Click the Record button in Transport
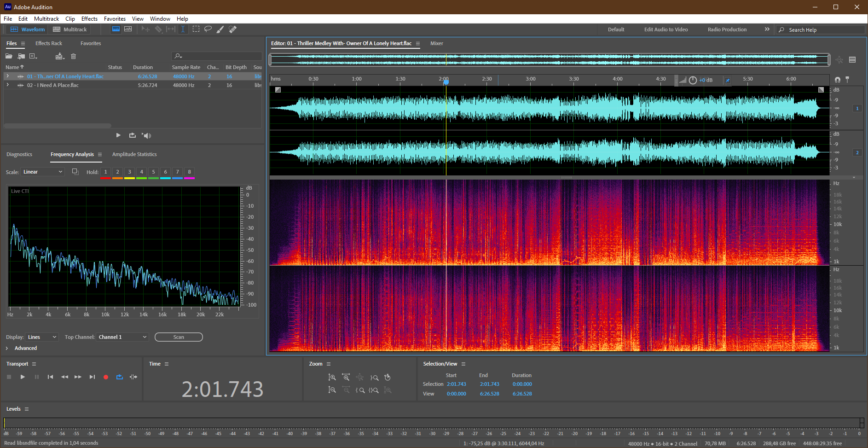This screenshot has width=868, height=448. [x=106, y=377]
